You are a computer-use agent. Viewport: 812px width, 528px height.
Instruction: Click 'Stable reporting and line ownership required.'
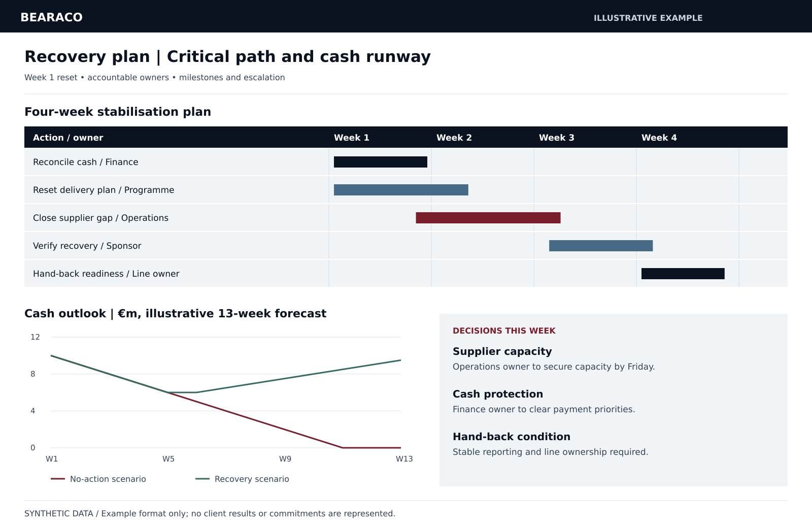pos(551,452)
